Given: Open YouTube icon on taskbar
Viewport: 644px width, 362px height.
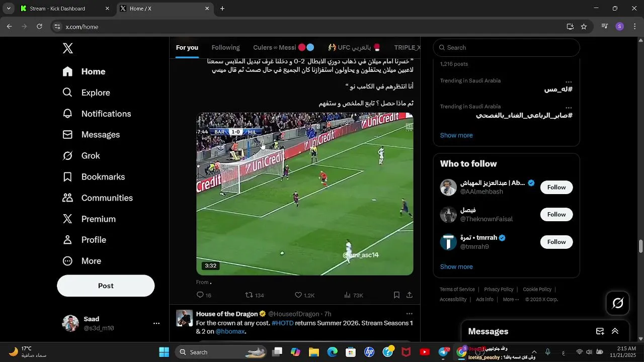Looking at the screenshot, I should click(x=425, y=352).
